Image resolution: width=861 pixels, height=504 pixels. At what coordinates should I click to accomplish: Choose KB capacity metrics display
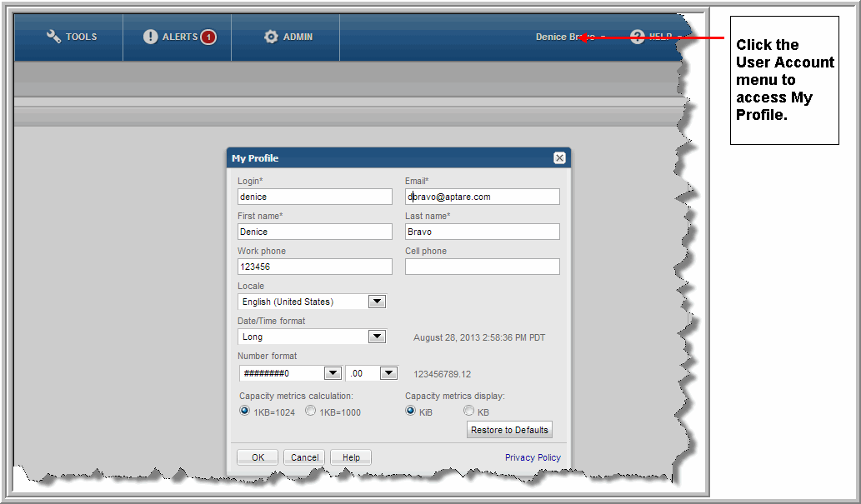click(x=468, y=411)
